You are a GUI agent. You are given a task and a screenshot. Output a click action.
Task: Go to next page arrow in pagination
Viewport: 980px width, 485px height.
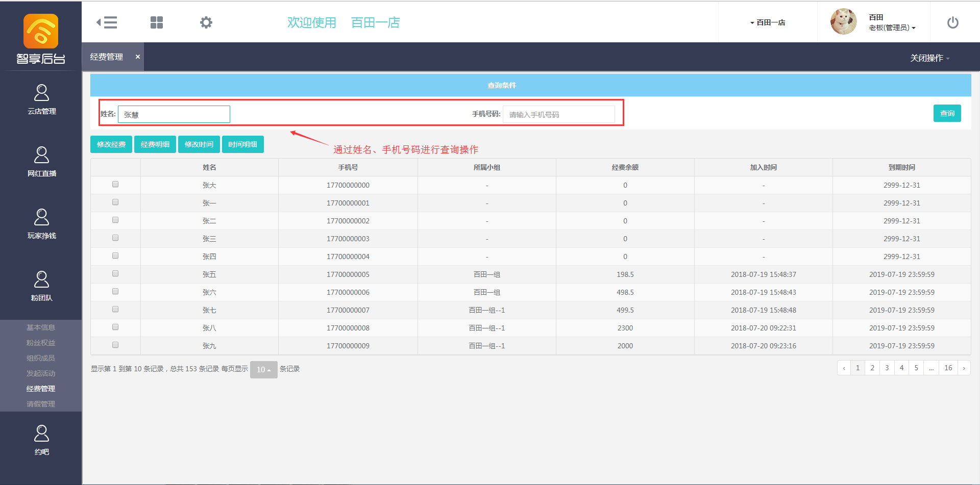point(964,368)
